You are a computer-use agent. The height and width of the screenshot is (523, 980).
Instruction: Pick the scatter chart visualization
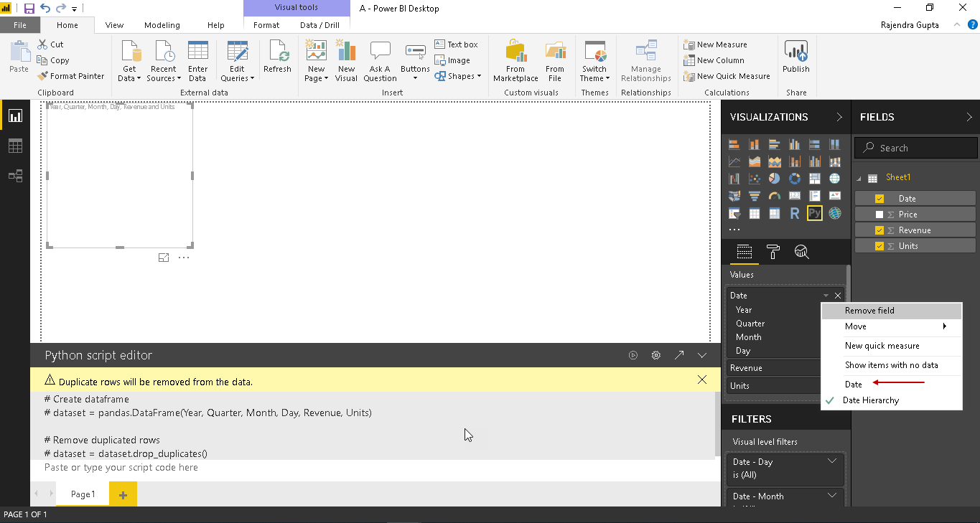click(754, 179)
